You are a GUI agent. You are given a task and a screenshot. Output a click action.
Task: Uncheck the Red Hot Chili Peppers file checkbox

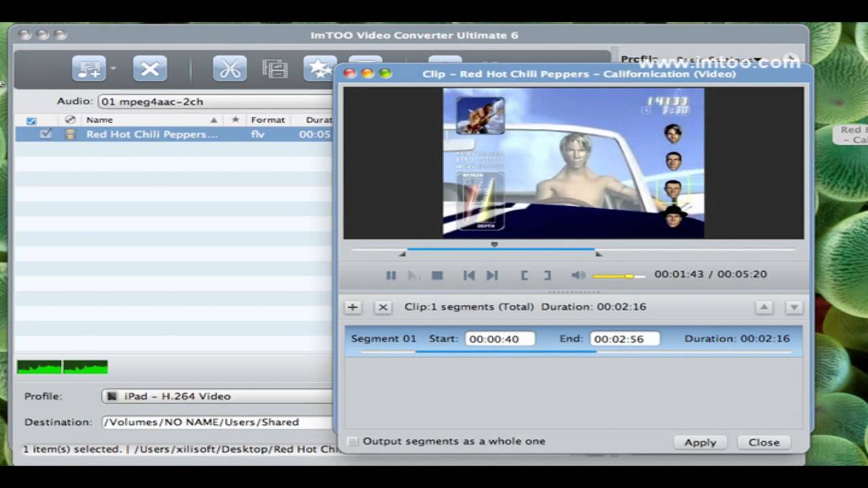coord(45,134)
